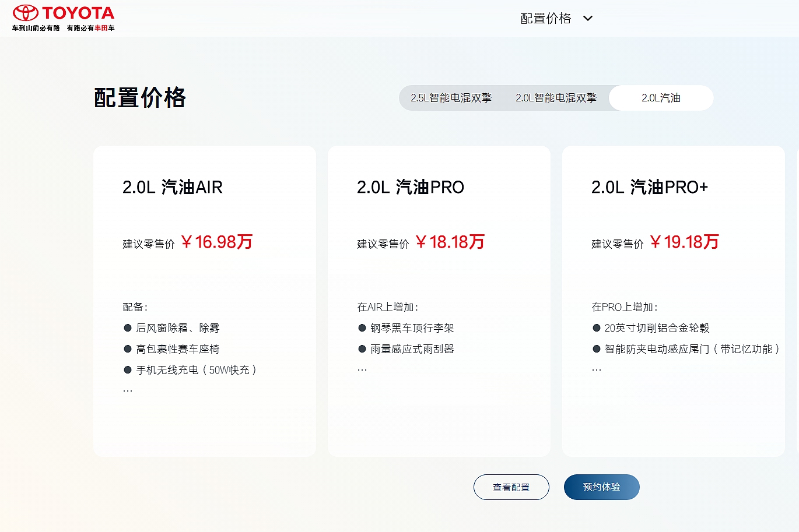Expand the chevron next to 配置价格
799x532 pixels.
tap(588, 19)
